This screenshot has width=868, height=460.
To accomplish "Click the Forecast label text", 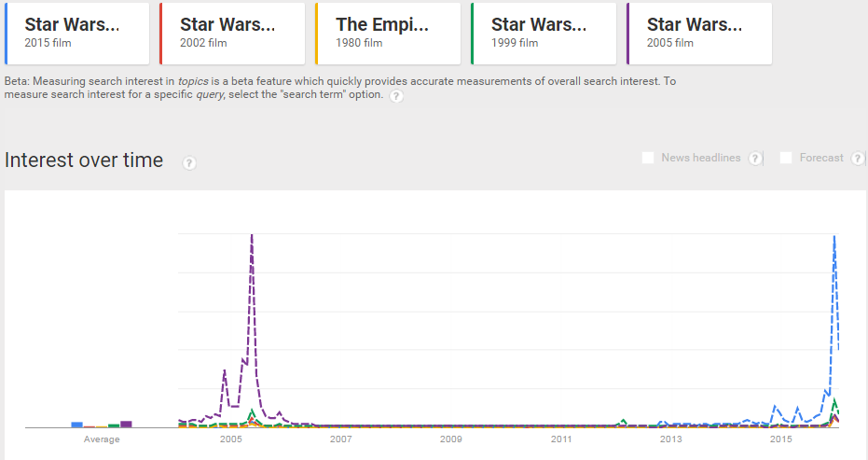I will point(821,158).
